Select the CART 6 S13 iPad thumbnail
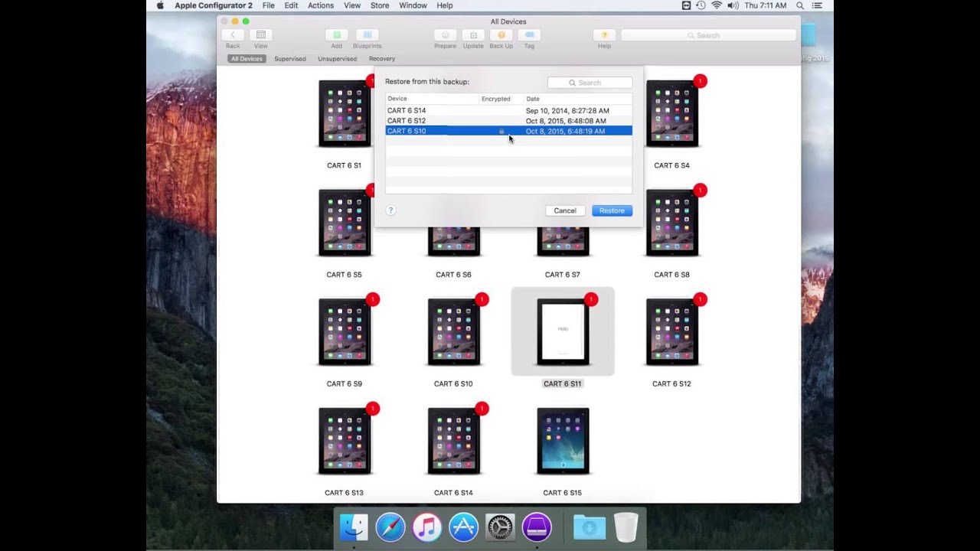Image resolution: width=980 pixels, height=551 pixels. (x=345, y=442)
